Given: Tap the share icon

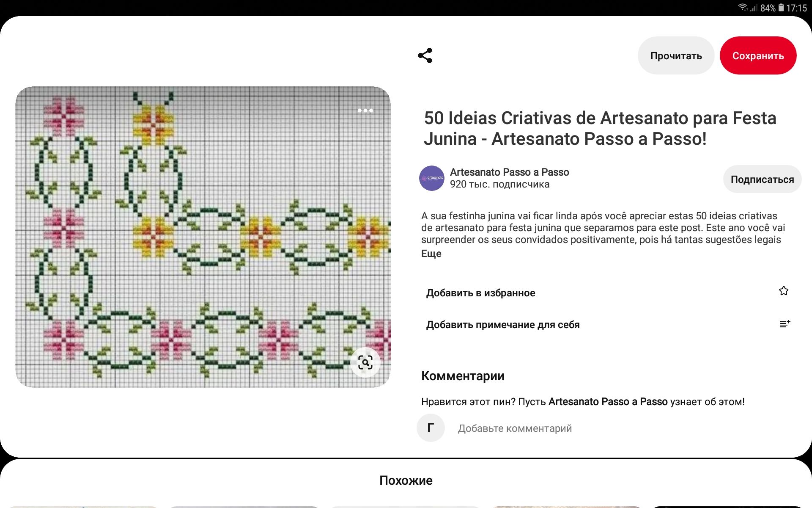Looking at the screenshot, I should [x=425, y=55].
